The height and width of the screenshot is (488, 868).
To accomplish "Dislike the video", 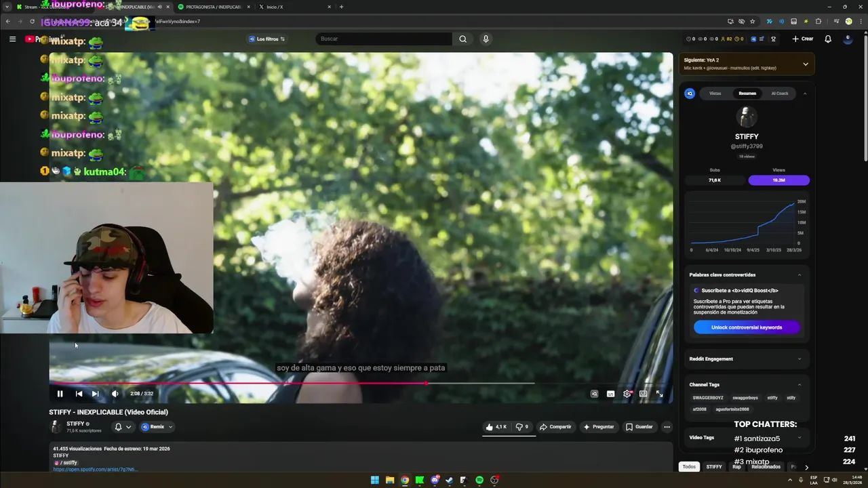I will [x=521, y=427].
